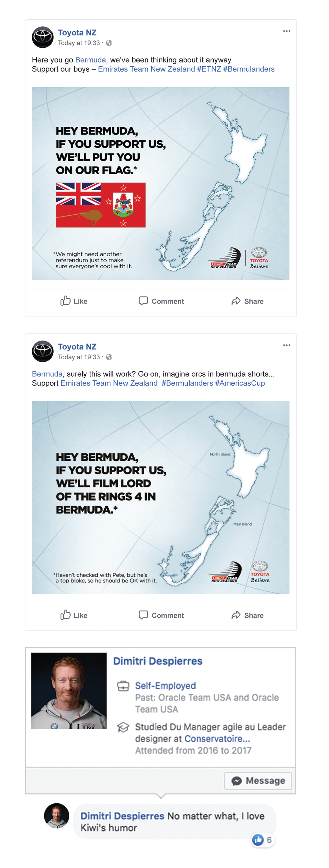Open the #ETNZ hashtag link
This screenshot has width=329, height=868.
point(209,69)
